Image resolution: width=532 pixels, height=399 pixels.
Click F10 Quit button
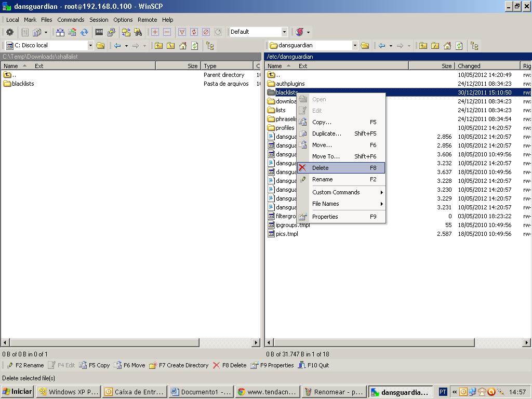coord(313,365)
